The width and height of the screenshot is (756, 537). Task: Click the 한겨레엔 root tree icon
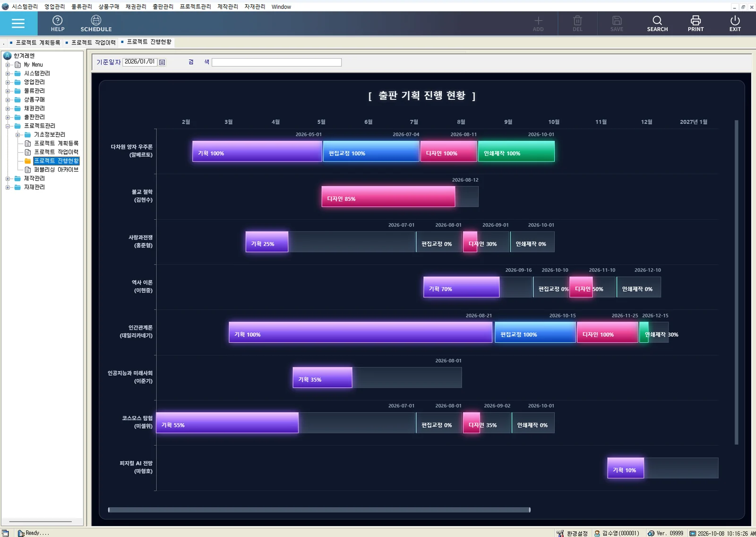[7, 56]
